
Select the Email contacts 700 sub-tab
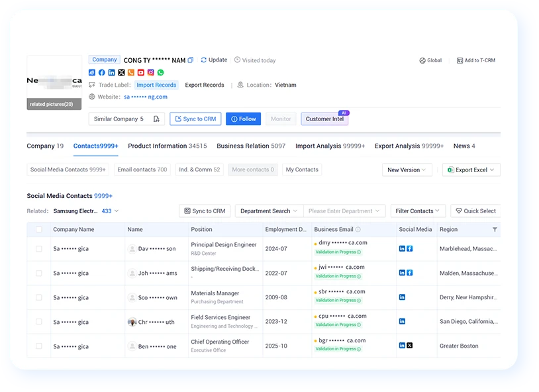coord(142,170)
